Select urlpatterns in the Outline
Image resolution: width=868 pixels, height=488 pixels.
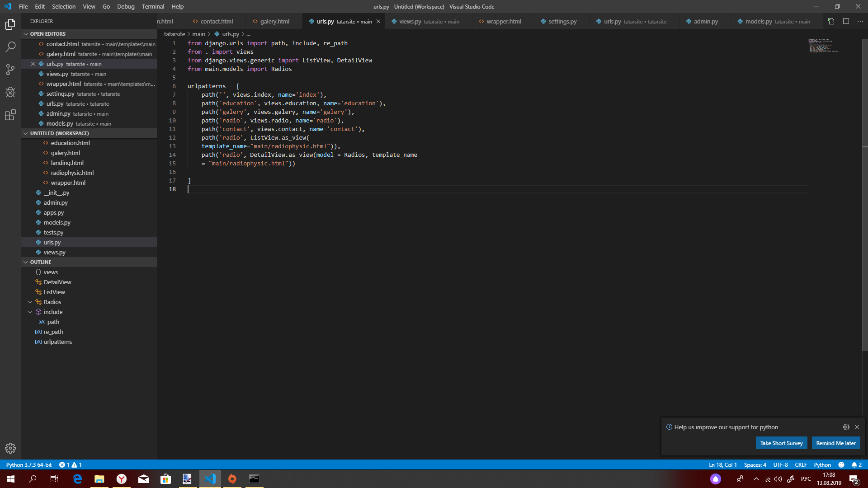(x=89, y=342)
